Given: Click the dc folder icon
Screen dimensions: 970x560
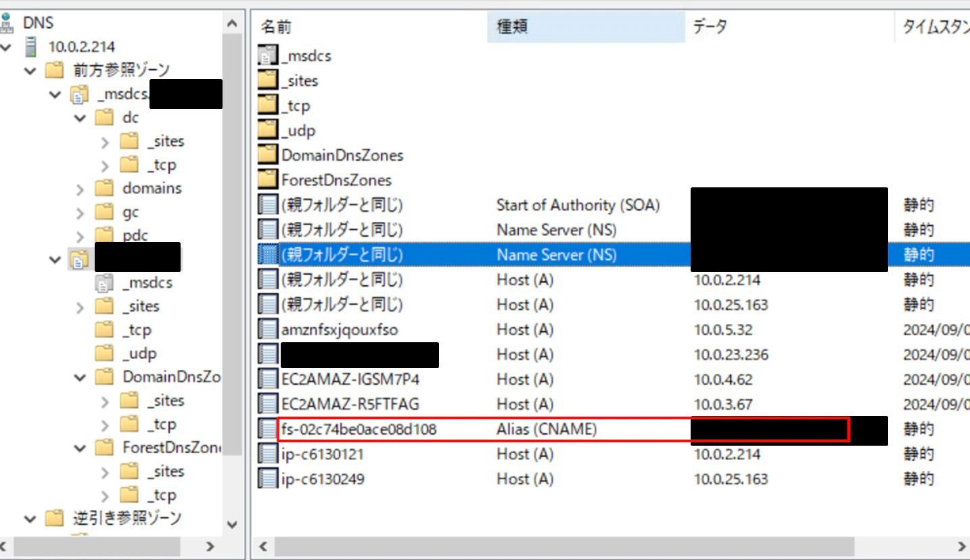Looking at the screenshot, I should coord(103,118).
